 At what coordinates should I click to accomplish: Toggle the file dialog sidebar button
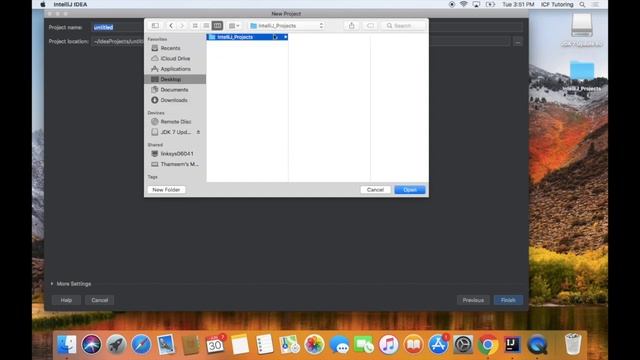(155, 26)
